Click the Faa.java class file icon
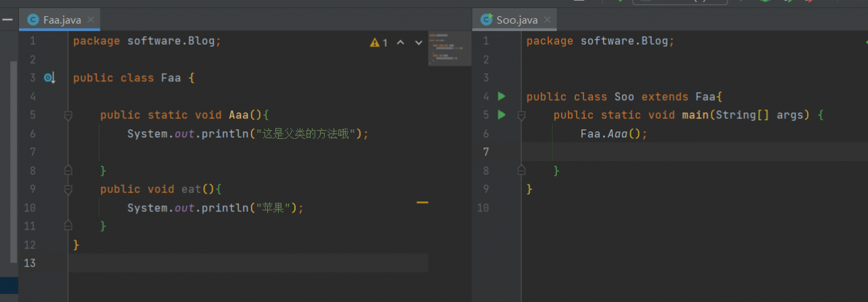 tap(33, 20)
